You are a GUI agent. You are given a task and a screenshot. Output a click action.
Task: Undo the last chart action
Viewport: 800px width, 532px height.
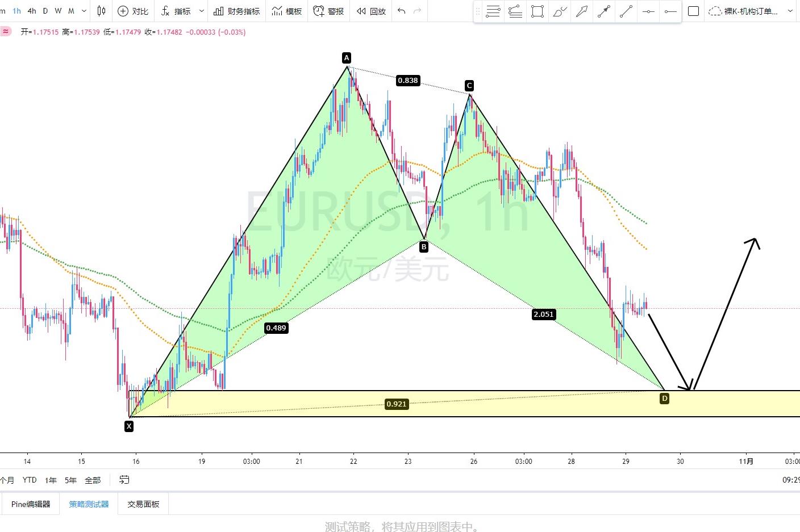[402, 11]
